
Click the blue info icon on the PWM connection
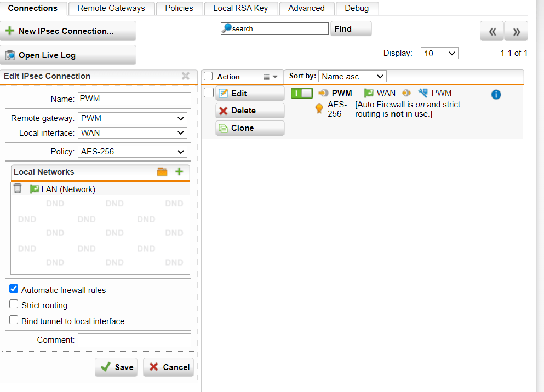pyautogui.click(x=496, y=94)
